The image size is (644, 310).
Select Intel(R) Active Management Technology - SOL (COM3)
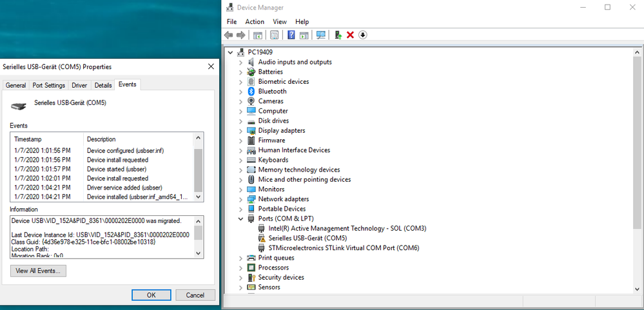(347, 228)
